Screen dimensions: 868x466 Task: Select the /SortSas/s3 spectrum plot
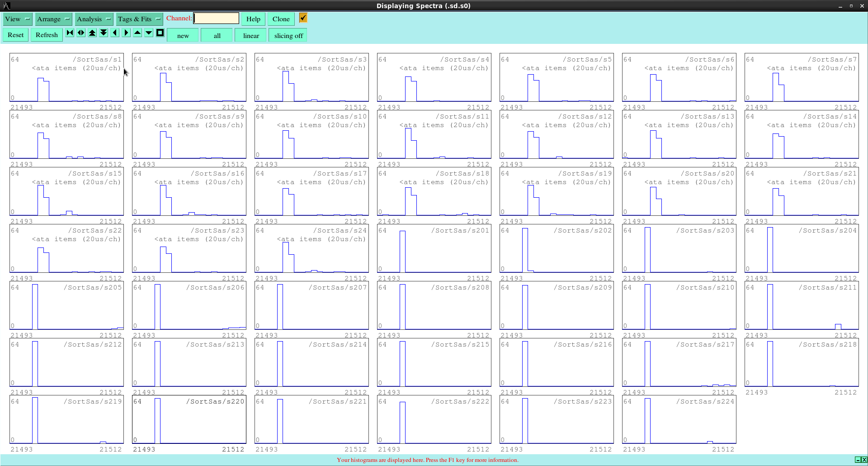[x=311, y=77]
